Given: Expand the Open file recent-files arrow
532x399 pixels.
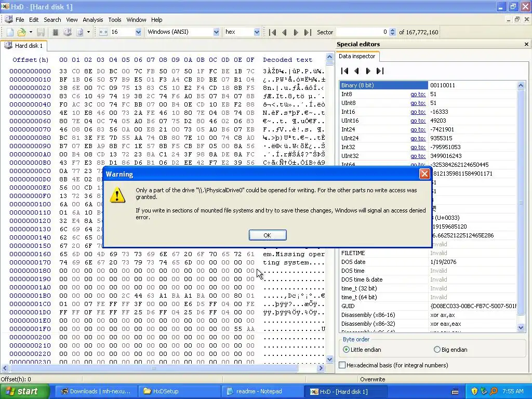Looking at the screenshot, I should [31, 32].
